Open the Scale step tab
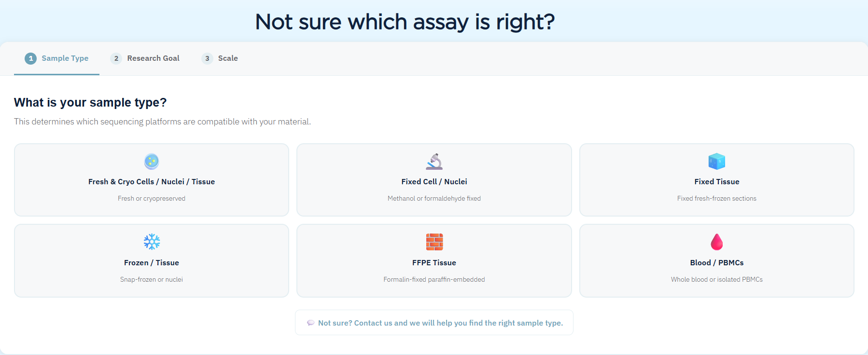This screenshot has height=355, width=868. tap(220, 58)
